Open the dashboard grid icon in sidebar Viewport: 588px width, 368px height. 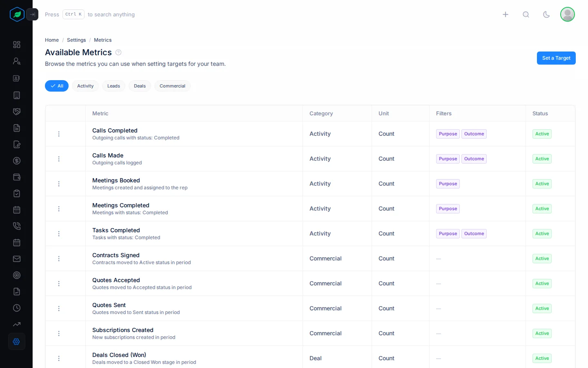tap(17, 45)
